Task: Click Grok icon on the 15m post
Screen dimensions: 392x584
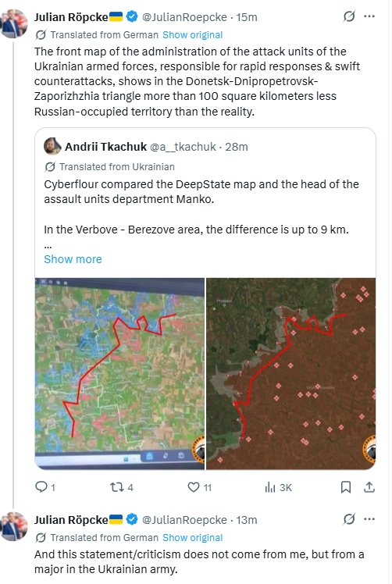Action: click(x=349, y=16)
